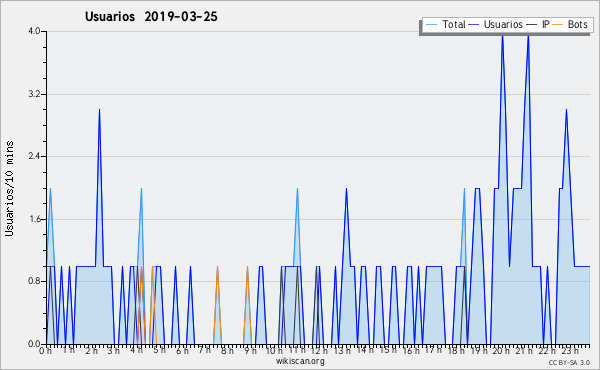
Task: Click the y-axis value 0.8
Action: click(x=34, y=281)
